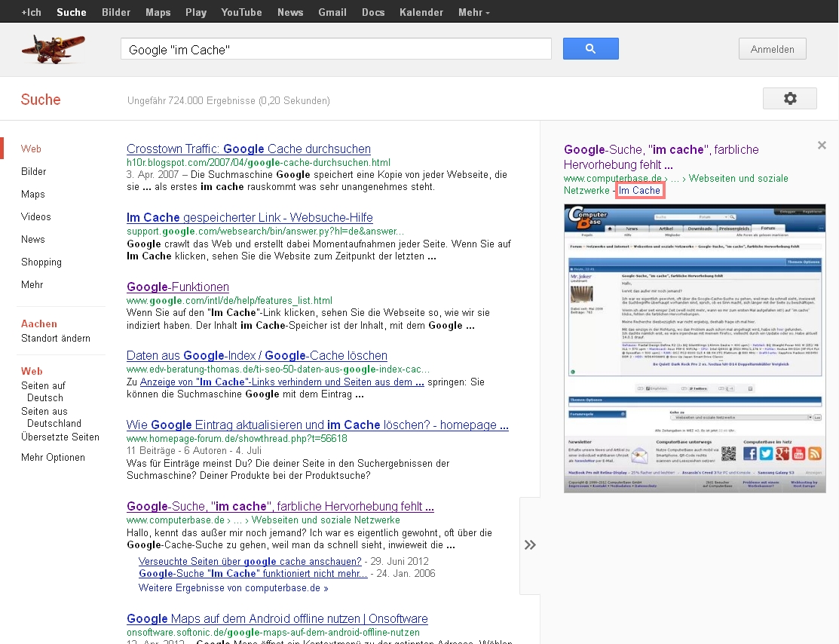Click the Suche heading
The width and height of the screenshot is (839, 644).
pyautogui.click(x=41, y=100)
